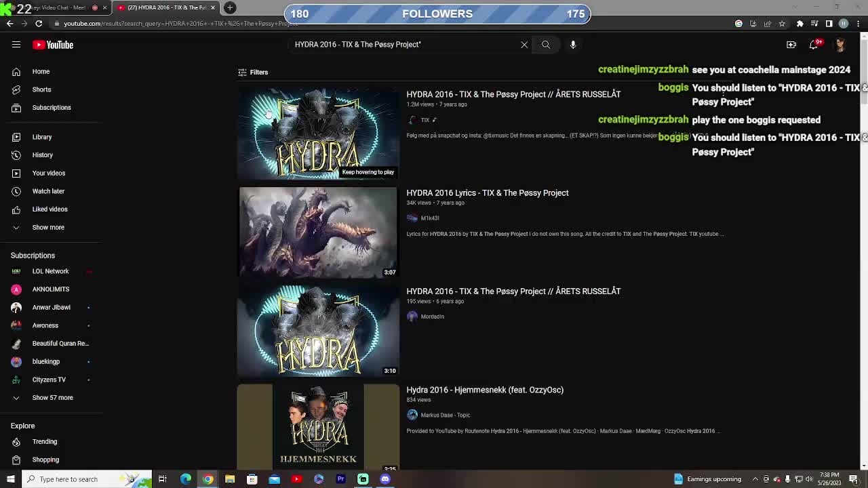Open Discord from the taskbar
Image resolution: width=868 pixels, height=488 pixels.
click(385, 479)
